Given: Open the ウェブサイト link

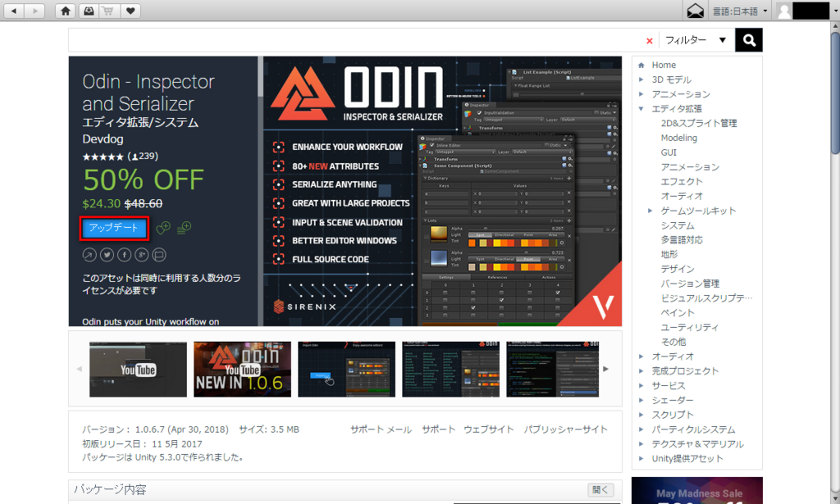Looking at the screenshot, I should 489,429.
